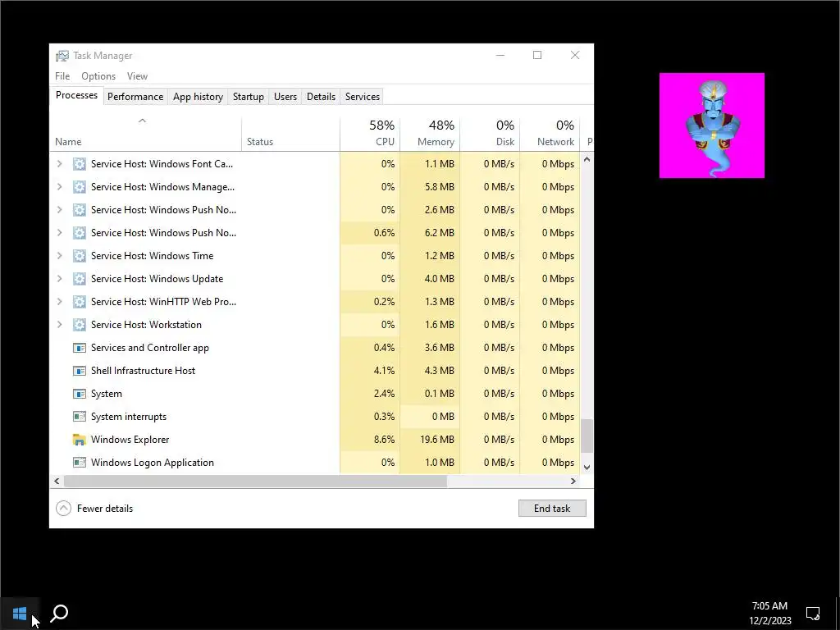Click gear icon of Service Host: Windows Update
The image size is (840, 630).
tap(80, 279)
